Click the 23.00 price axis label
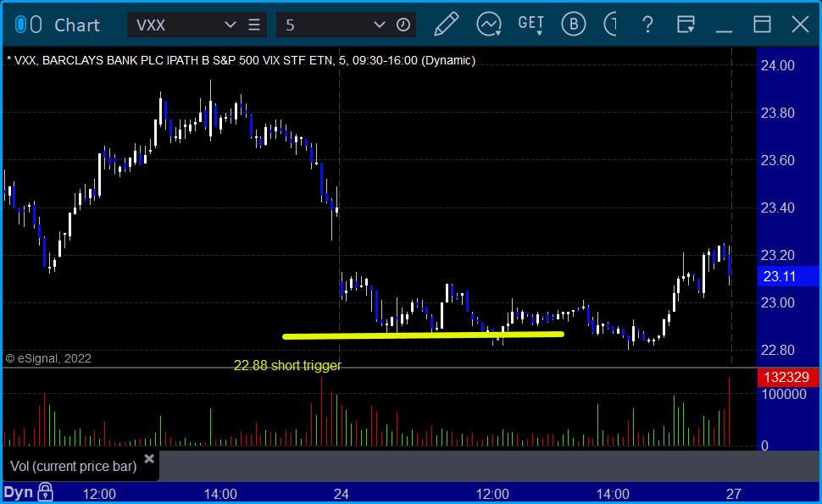The height and width of the screenshot is (504, 822). click(777, 302)
